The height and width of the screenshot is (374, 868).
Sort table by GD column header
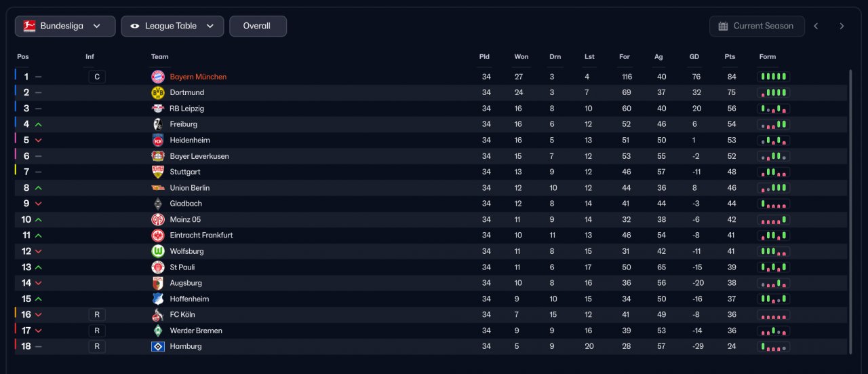click(x=694, y=56)
